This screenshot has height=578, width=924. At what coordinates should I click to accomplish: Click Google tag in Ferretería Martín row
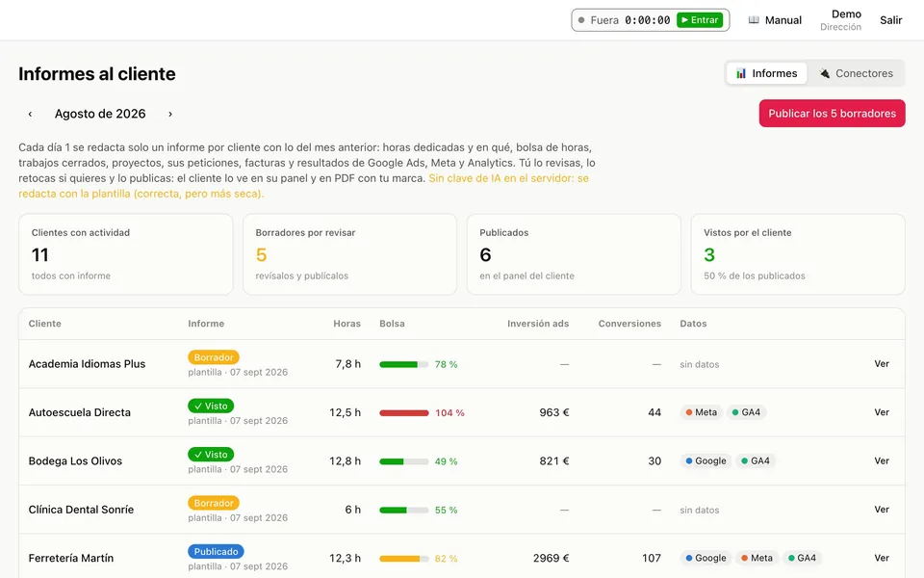pos(706,558)
